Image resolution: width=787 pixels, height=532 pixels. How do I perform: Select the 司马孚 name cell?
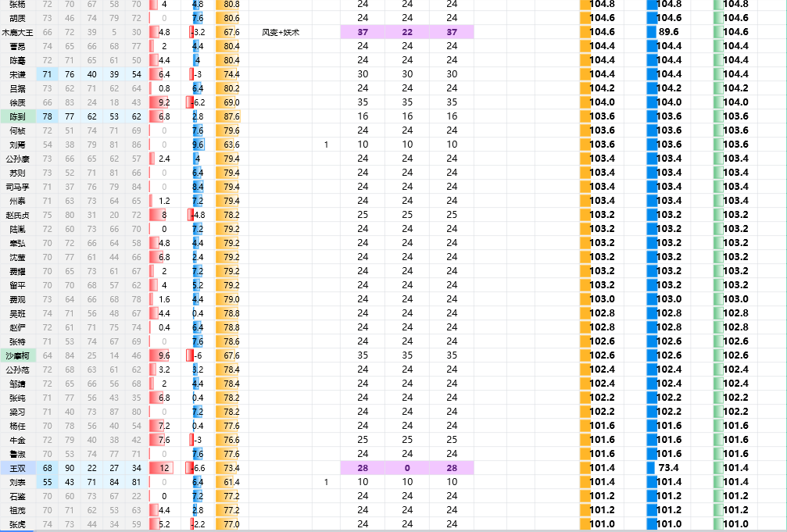click(17, 187)
